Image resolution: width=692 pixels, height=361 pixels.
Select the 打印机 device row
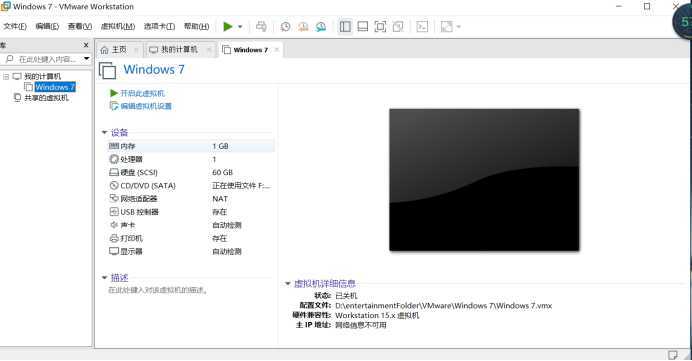click(x=191, y=238)
